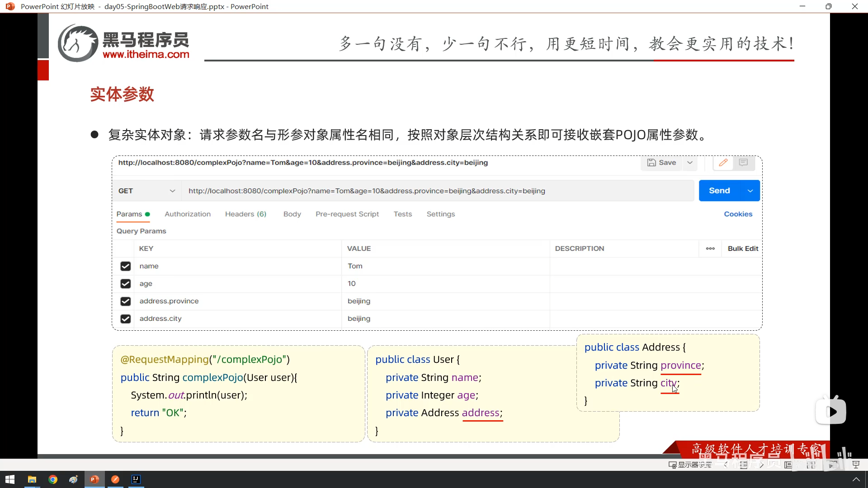Switch to the Settings tab
Screen dimensions: 868x488
click(441, 214)
